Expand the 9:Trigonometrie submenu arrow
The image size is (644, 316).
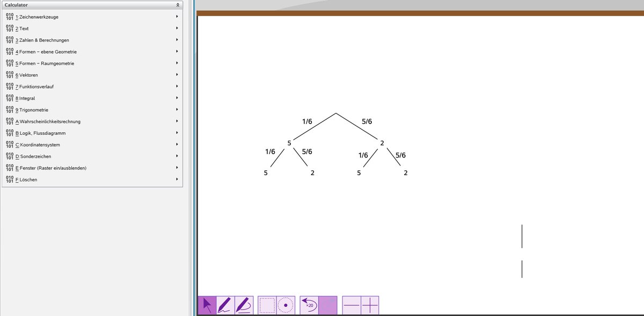click(177, 110)
